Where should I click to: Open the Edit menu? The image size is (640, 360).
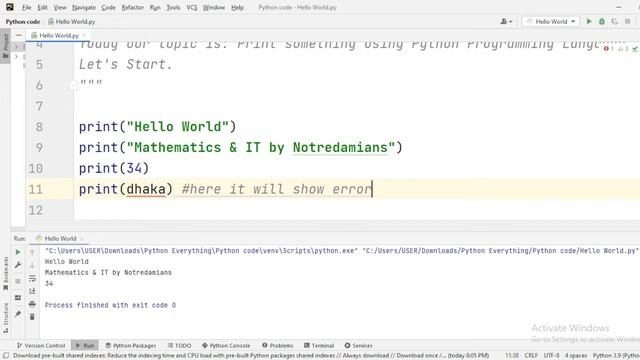click(42, 7)
